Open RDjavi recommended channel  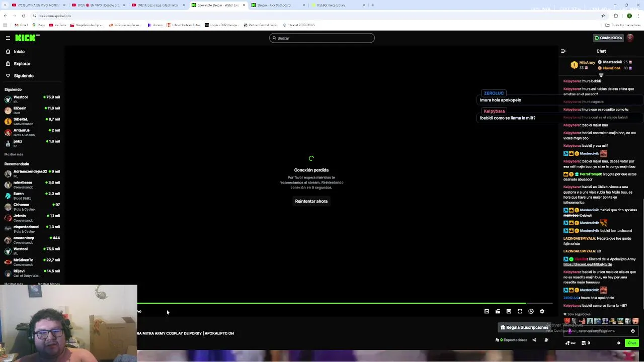click(32, 273)
